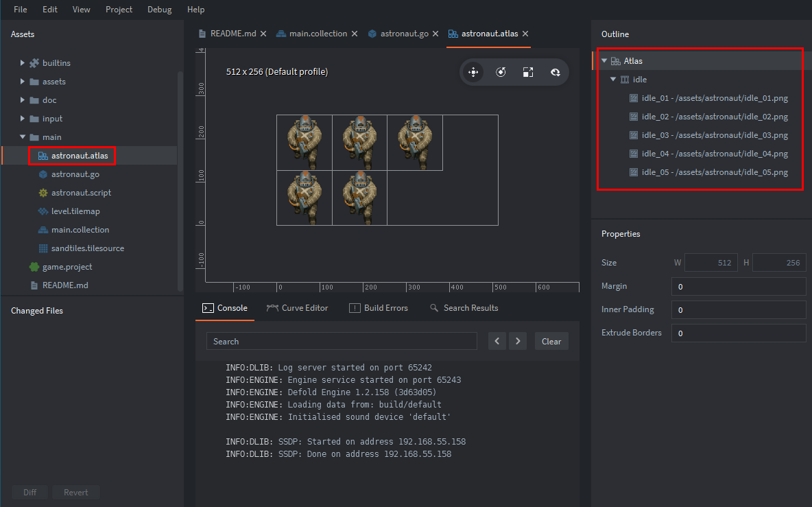
Task: Select the Rotate tool in scene toolbar
Action: pyautogui.click(x=501, y=72)
